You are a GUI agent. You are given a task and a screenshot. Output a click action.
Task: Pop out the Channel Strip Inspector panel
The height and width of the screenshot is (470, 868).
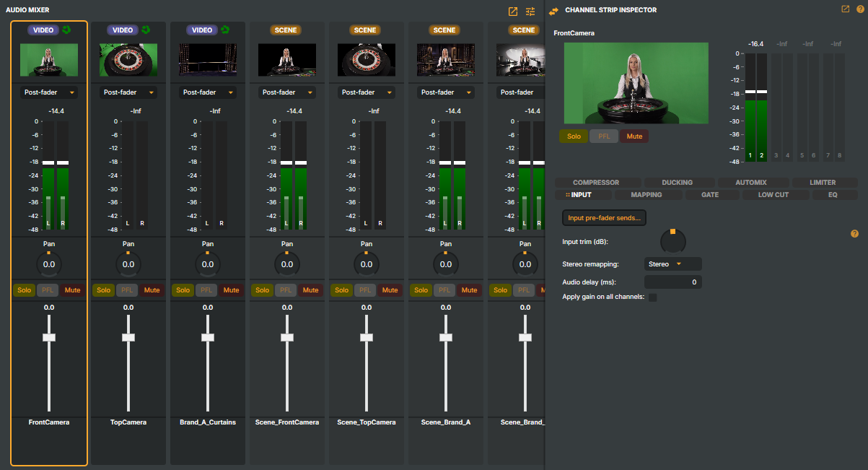(846, 9)
